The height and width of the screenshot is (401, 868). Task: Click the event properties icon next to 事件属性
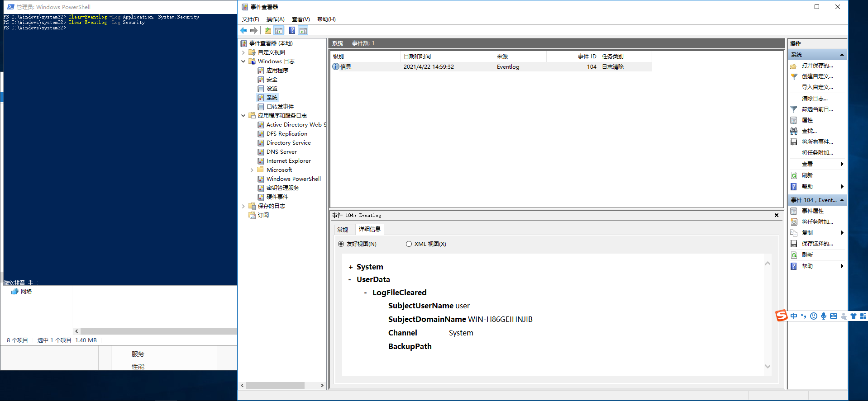tap(794, 211)
